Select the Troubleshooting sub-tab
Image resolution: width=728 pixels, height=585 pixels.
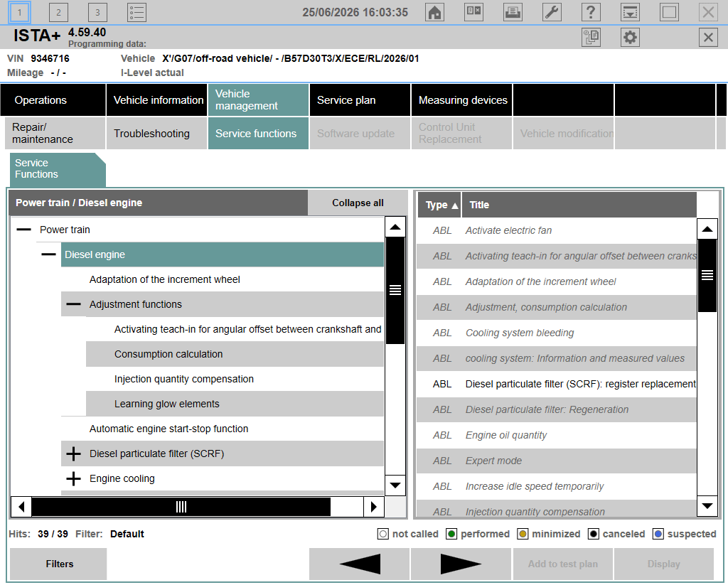point(157,133)
